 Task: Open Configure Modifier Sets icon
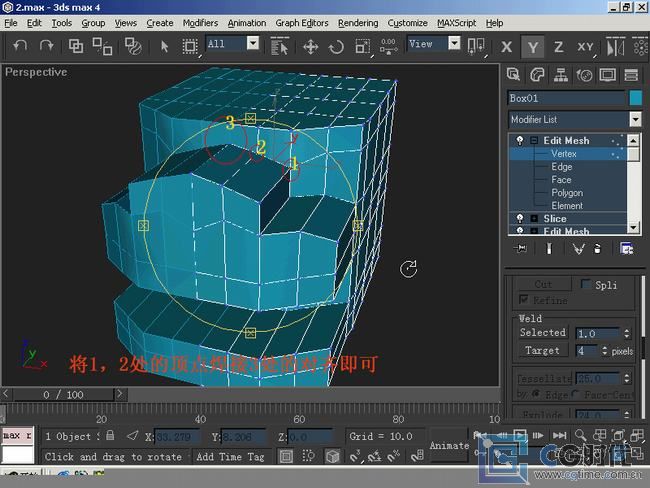point(626,248)
